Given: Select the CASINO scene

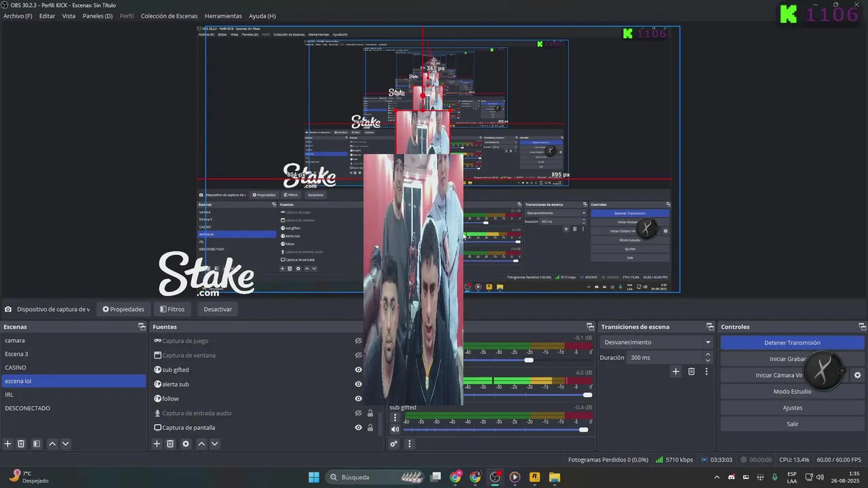Looking at the screenshot, I should (x=73, y=367).
